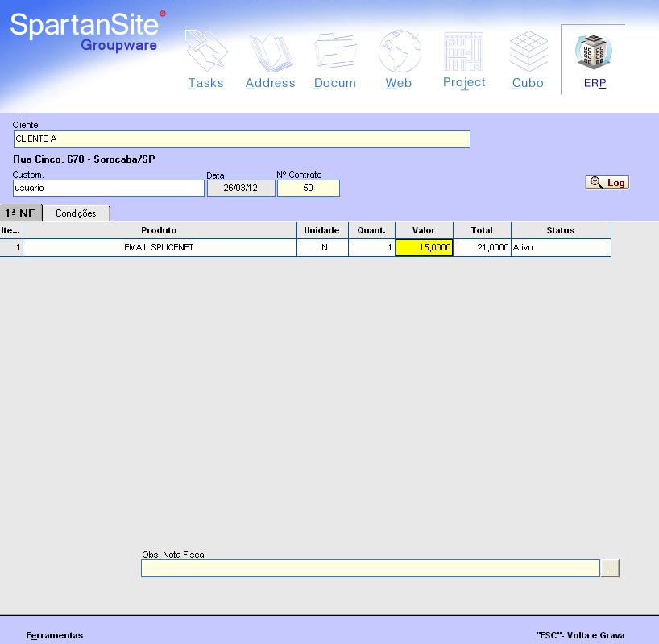
Task: Click the SpartanSite Groupware logo
Action: [88, 32]
